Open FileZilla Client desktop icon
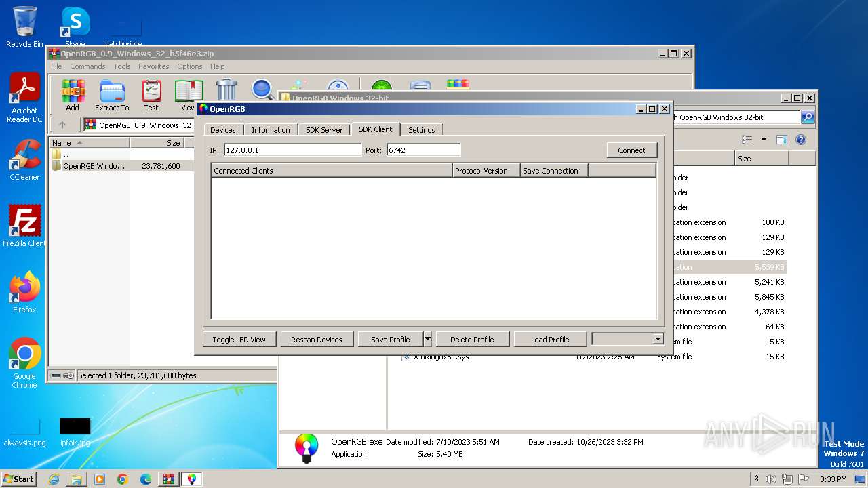Viewport: 868px width, 488px height. (x=24, y=226)
